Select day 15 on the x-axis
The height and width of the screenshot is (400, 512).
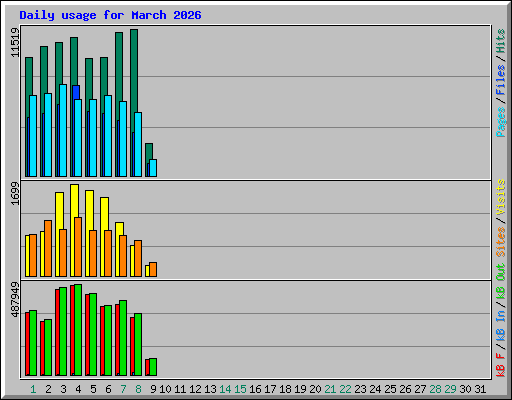(x=240, y=389)
